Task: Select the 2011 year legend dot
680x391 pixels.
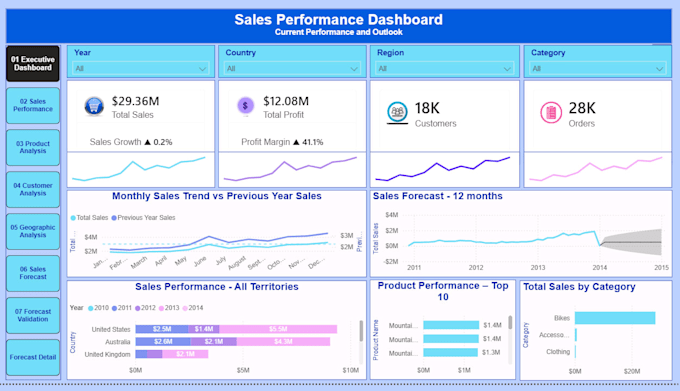Action: (x=114, y=308)
